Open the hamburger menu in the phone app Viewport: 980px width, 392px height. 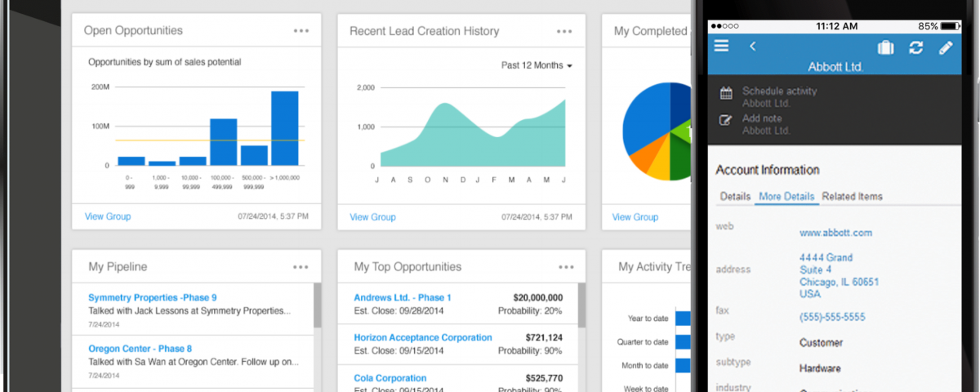tap(721, 47)
